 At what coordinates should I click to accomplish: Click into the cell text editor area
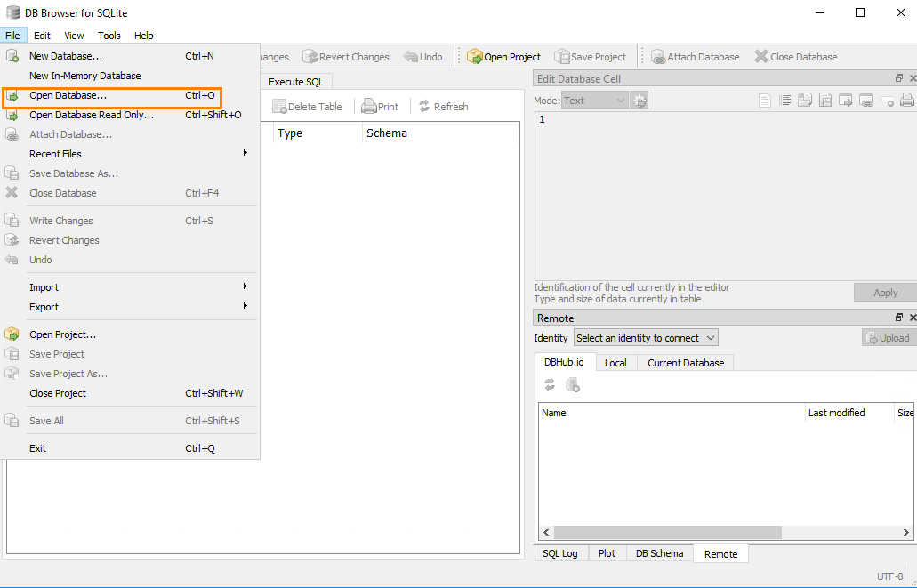[725, 196]
